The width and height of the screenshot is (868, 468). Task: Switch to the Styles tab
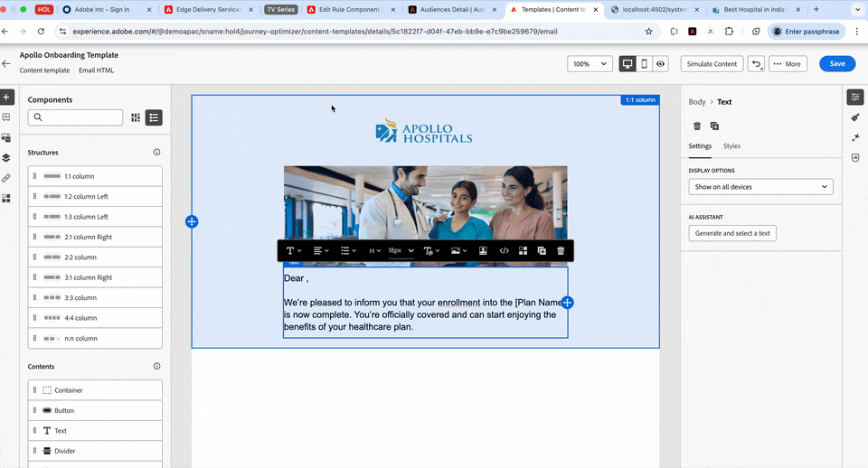tap(731, 146)
